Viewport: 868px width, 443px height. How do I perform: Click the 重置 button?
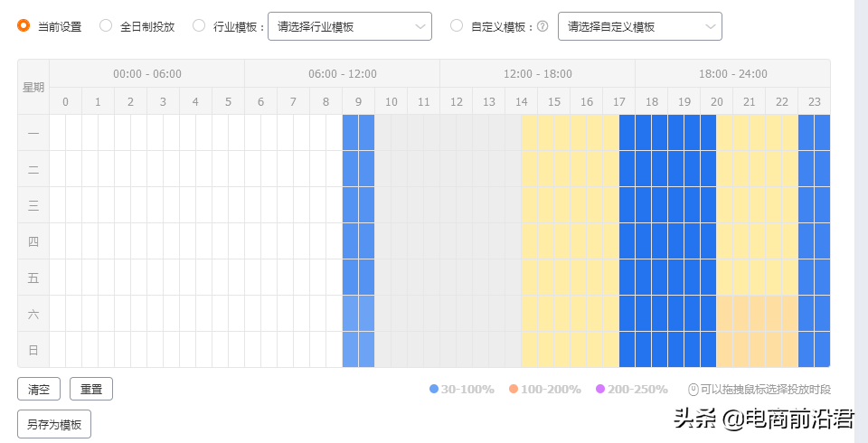pos(91,389)
